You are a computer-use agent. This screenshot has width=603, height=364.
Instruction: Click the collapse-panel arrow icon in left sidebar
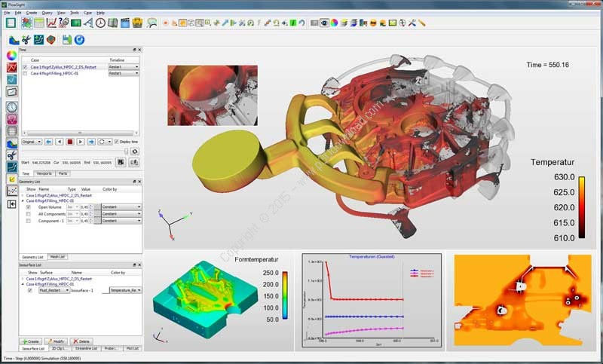pos(12,204)
